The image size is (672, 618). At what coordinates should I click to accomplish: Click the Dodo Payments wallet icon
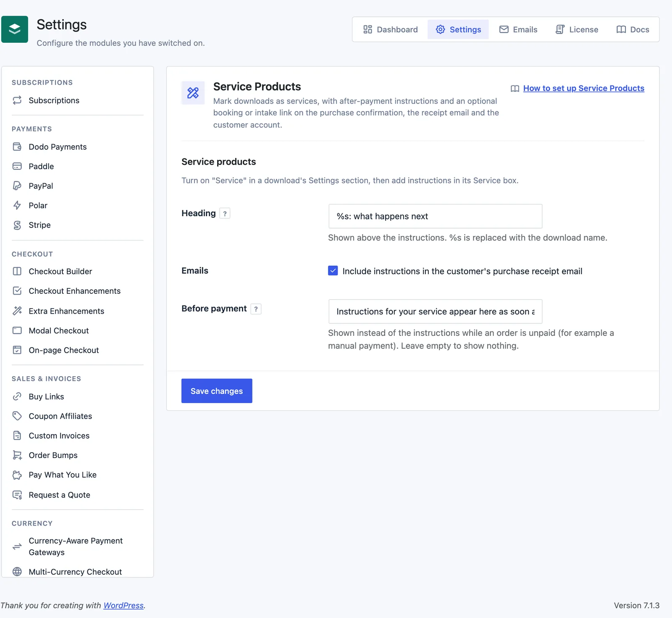tap(17, 147)
